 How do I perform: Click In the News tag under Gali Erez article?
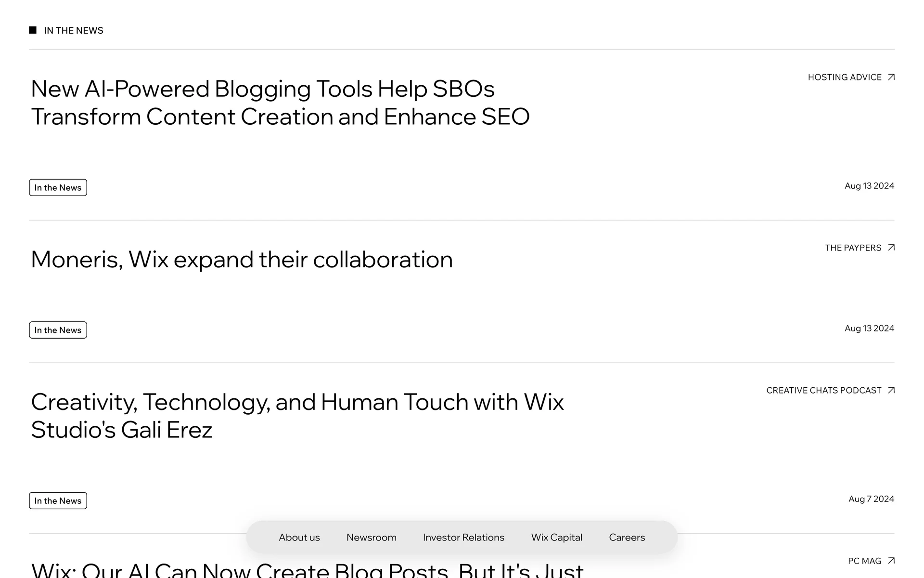pyautogui.click(x=58, y=500)
